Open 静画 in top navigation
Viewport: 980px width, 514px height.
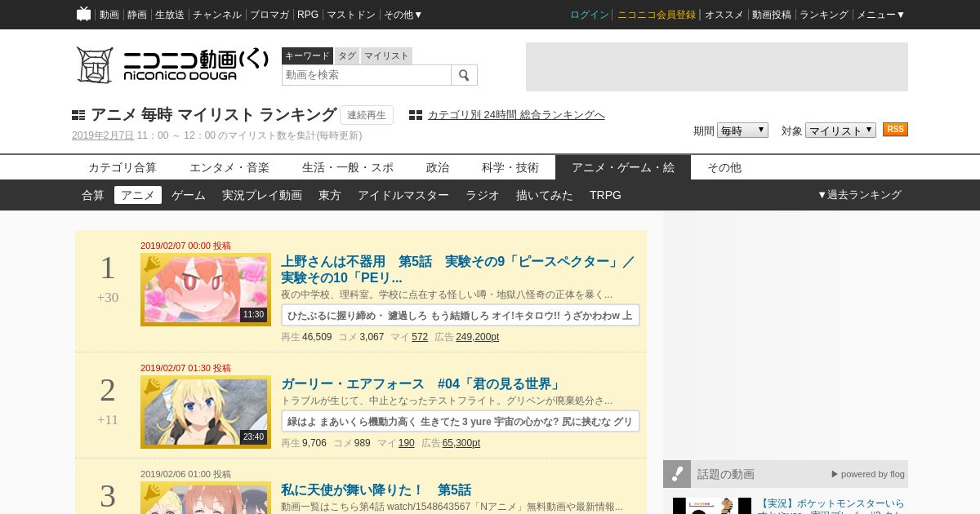(137, 15)
